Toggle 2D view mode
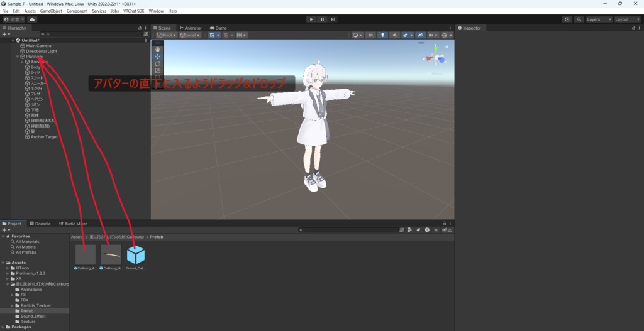644x331 pixels. click(x=370, y=35)
